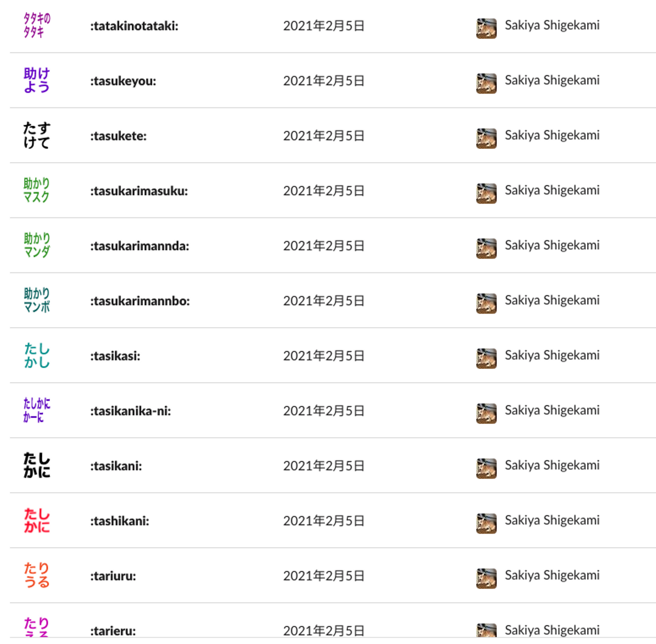Click the green tasukarimasuku emoji icon
This screenshot has width=656, height=644.
point(36,190)
